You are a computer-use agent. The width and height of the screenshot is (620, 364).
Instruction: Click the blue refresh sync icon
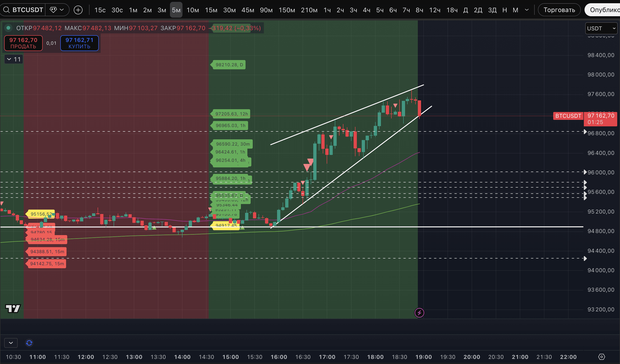pyautogui.click(x=29, y=343)
